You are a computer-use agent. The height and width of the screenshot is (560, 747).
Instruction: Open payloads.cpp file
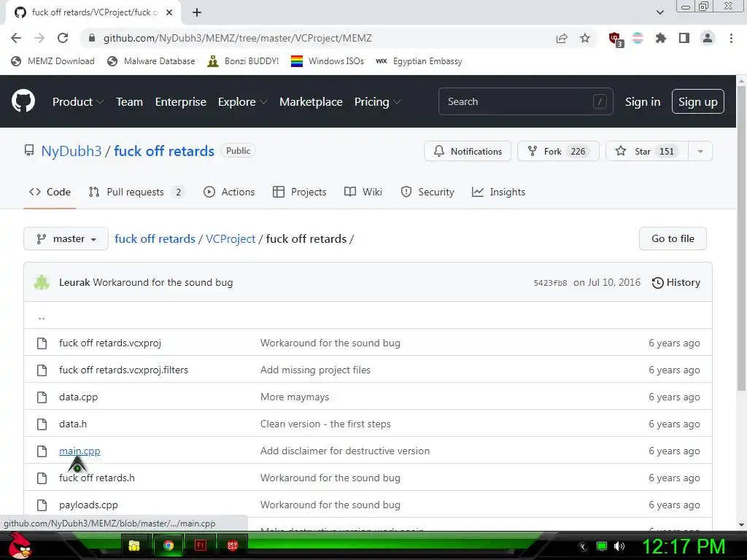point(88,505)
